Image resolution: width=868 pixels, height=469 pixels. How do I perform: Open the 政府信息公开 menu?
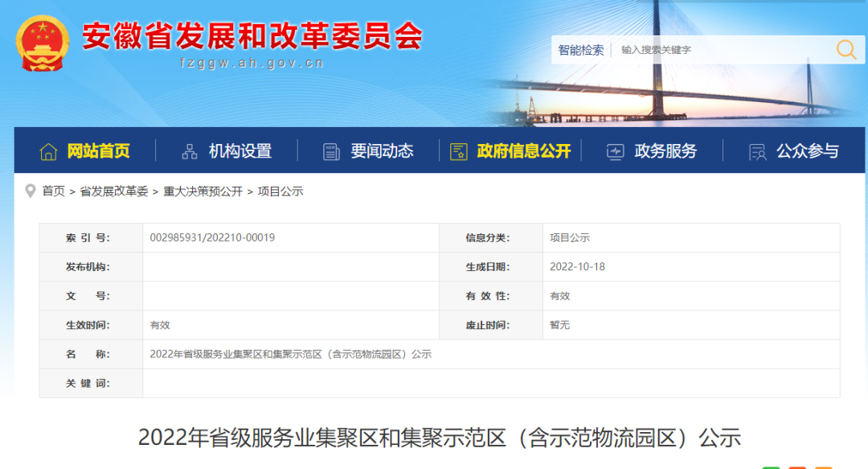pos(524,150)
